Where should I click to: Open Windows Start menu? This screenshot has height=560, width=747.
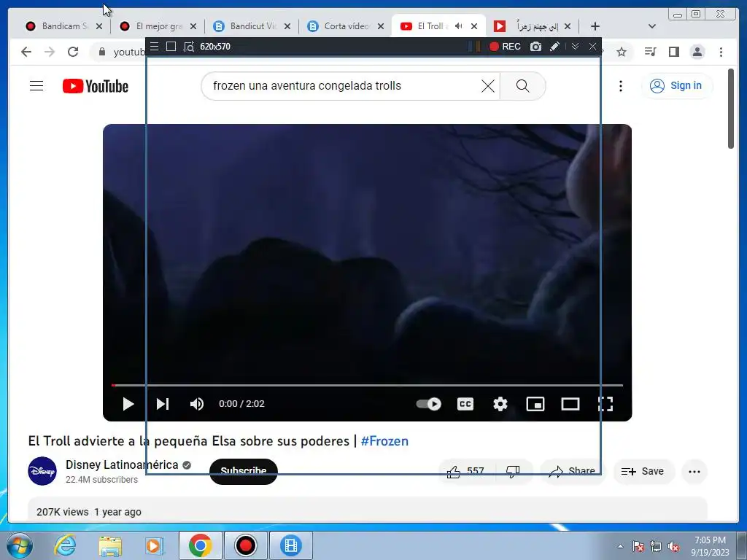point(19,545)
